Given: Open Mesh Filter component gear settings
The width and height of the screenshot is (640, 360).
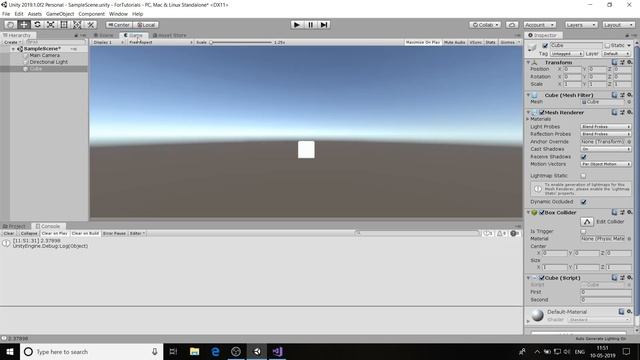Looking at the screenshot, I should tap(629, 95).
